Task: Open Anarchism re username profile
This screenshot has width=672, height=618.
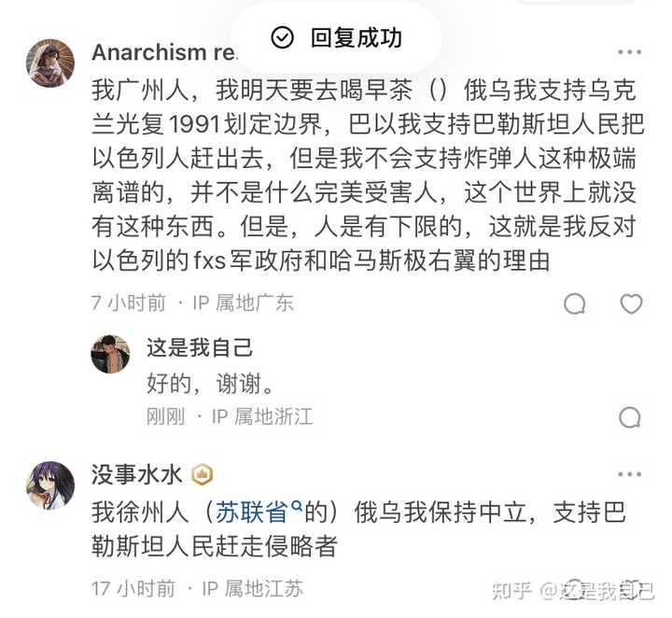Action: [163, 52]
